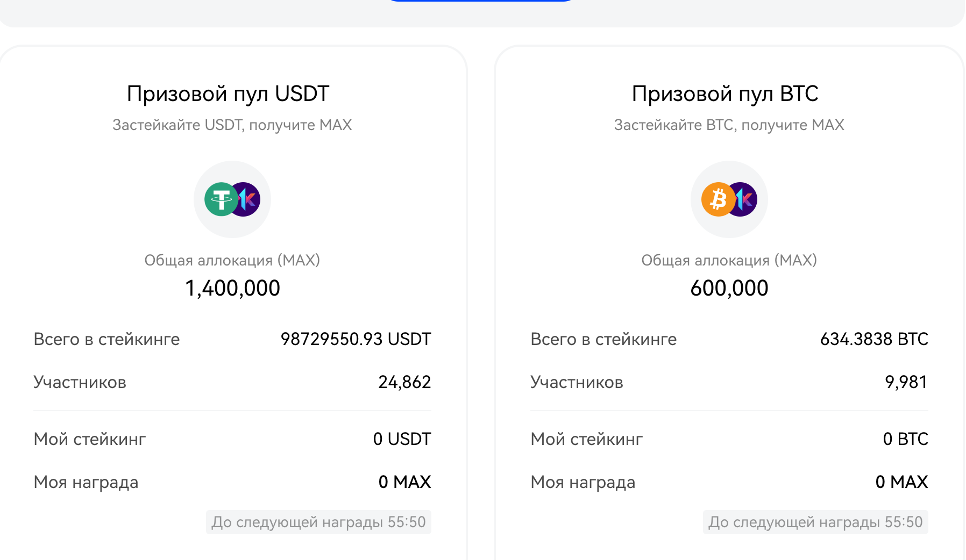The image size is (966, 560).
Task: Click the 24,862 participants count
Action: [x=404, y=382]
